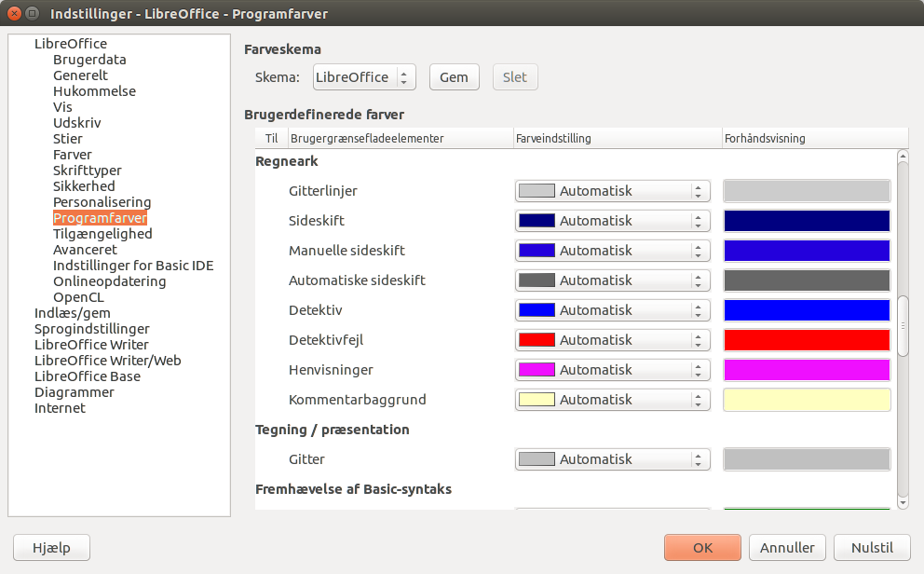Image resolution: width=924 pixels, height=574 pixels.
Task: Click the Gitterlinjer gray preview swatch
Action: tap(807, 191)
